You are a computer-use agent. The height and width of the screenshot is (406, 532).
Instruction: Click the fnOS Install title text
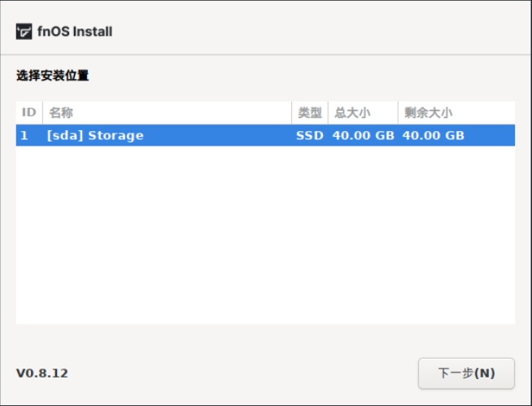(75, 32)
